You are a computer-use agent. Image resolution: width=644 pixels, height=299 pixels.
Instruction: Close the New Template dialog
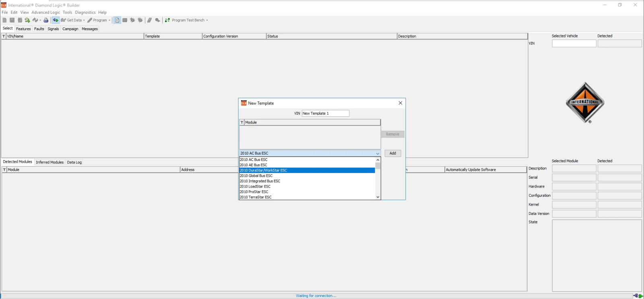[x=400, y=103]
